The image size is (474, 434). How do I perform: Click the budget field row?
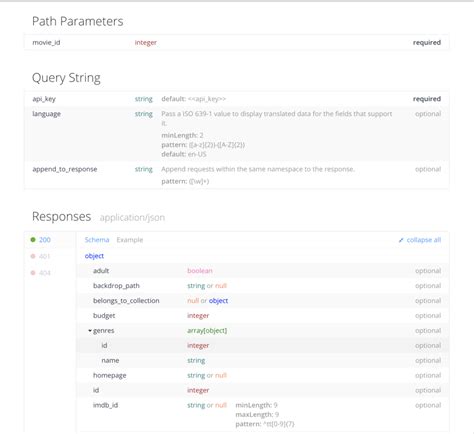263,316
